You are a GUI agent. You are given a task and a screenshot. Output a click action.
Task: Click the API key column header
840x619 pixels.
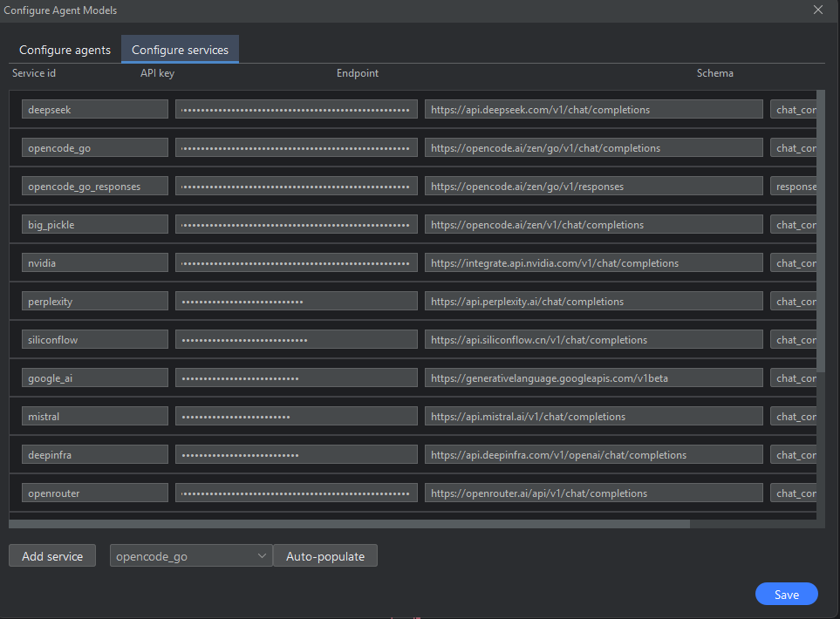tap(158, 73)
